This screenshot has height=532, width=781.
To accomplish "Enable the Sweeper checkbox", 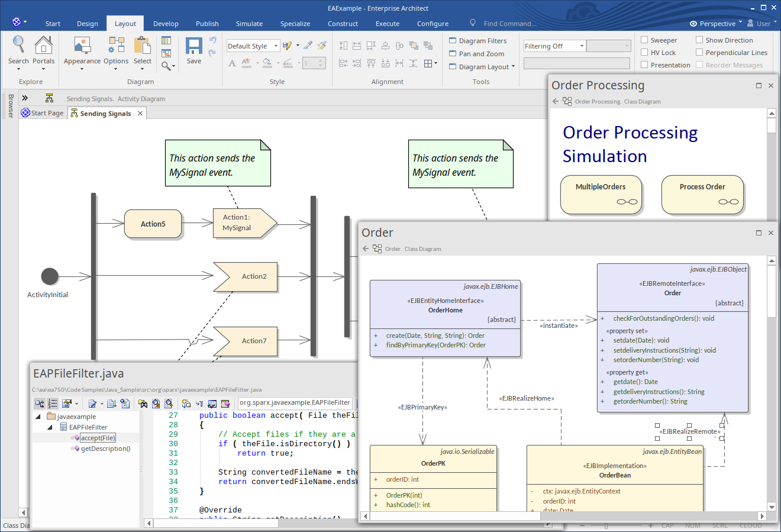I will pos(645,40).
